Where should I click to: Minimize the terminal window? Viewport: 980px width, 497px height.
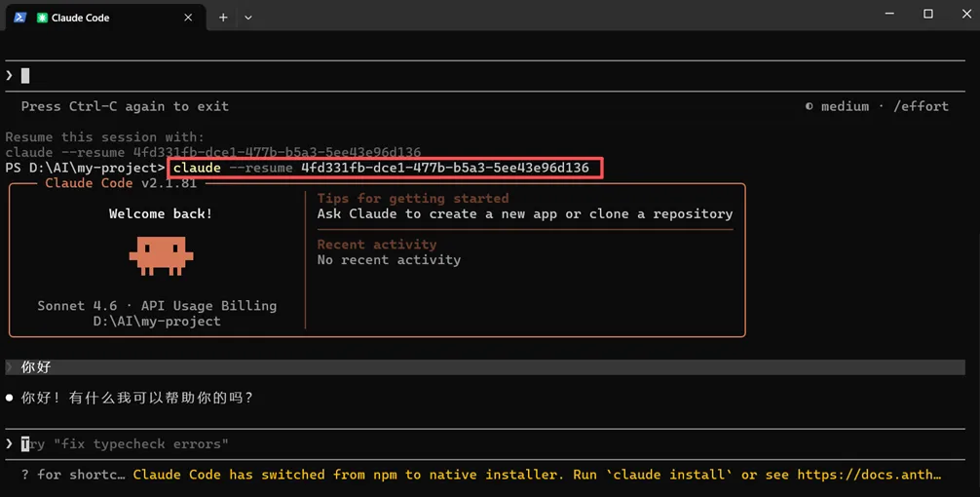[889, 14]
